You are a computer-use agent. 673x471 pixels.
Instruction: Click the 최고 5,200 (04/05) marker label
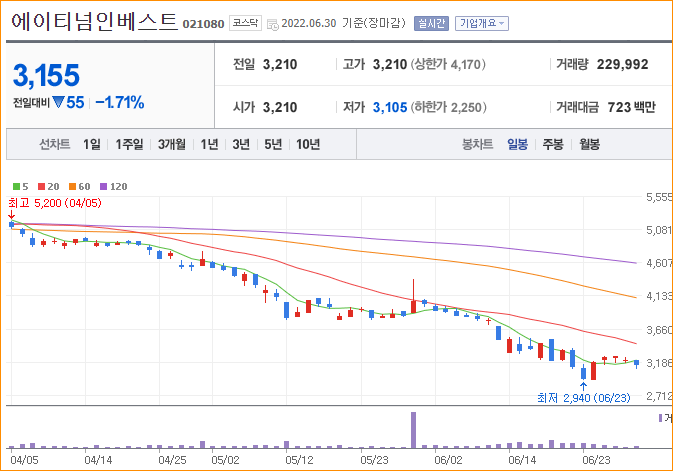coord(55,203)
